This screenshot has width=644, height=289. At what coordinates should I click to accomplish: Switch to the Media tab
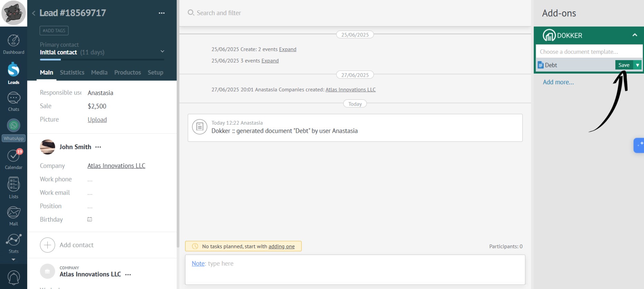(x=99, y=73)
